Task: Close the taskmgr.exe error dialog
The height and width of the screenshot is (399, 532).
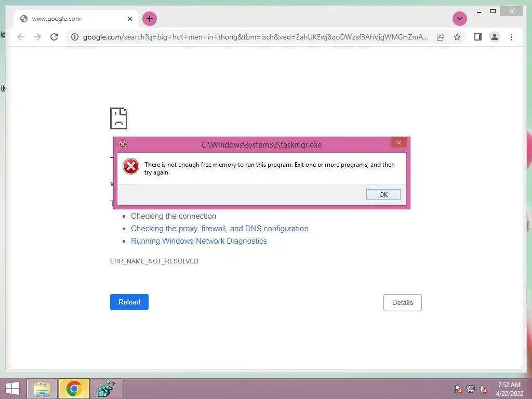Action: pyautogui.click(x=399, y=142)
